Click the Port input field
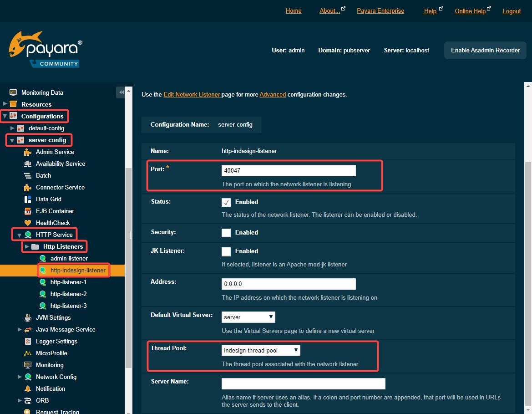This screenshot has height=414, width=532. 288,171
